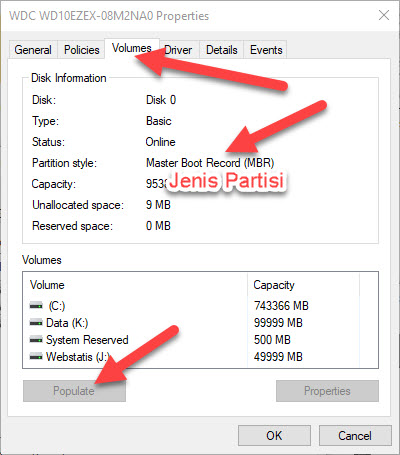Screen dimensions: 400x455
Task: Click the 9 MB unallocated space value
Action: click(158, 205)
